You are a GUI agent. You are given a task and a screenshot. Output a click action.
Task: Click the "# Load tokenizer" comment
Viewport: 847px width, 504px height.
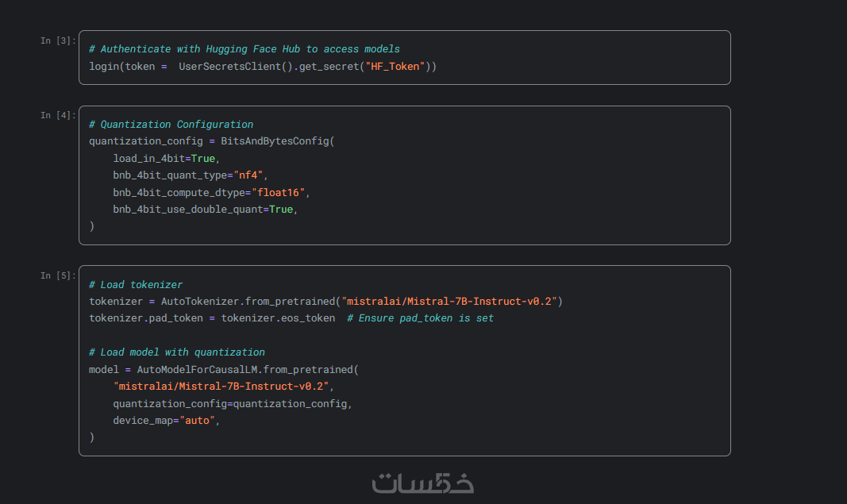[136, 285]
